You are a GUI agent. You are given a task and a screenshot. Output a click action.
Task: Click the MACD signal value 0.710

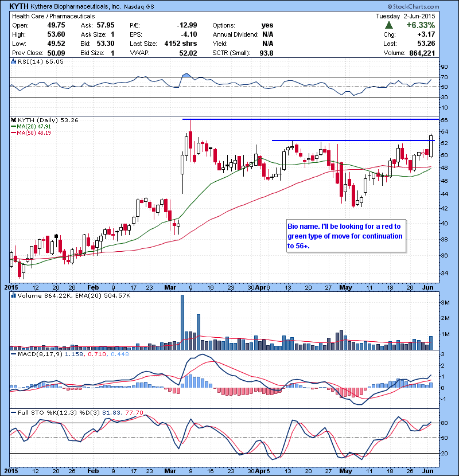point(96,354)
